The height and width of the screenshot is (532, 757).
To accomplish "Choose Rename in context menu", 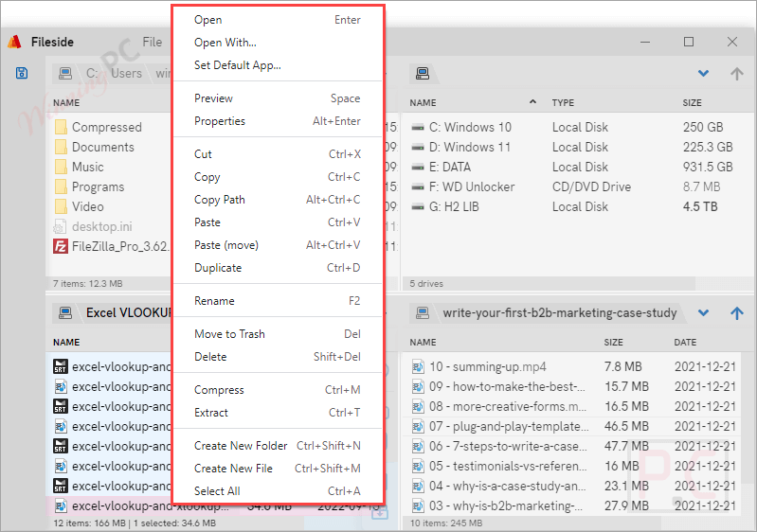I will [278, 301].
